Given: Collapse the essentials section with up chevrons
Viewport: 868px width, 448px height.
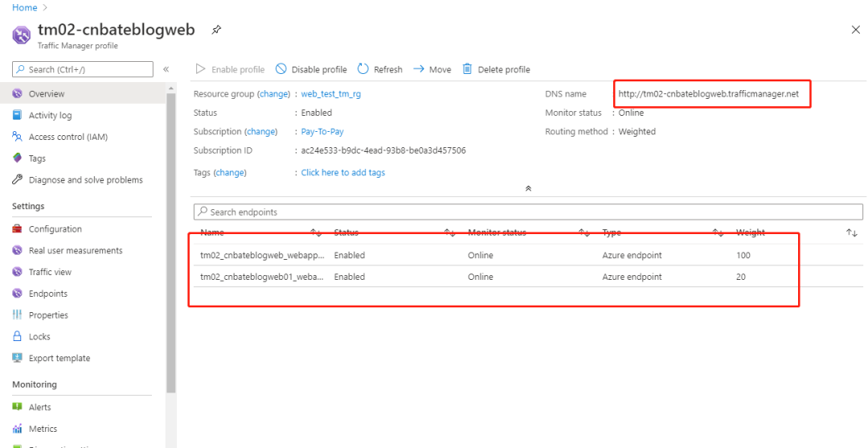Looking at the screenshot, I should tap(528, 189).
